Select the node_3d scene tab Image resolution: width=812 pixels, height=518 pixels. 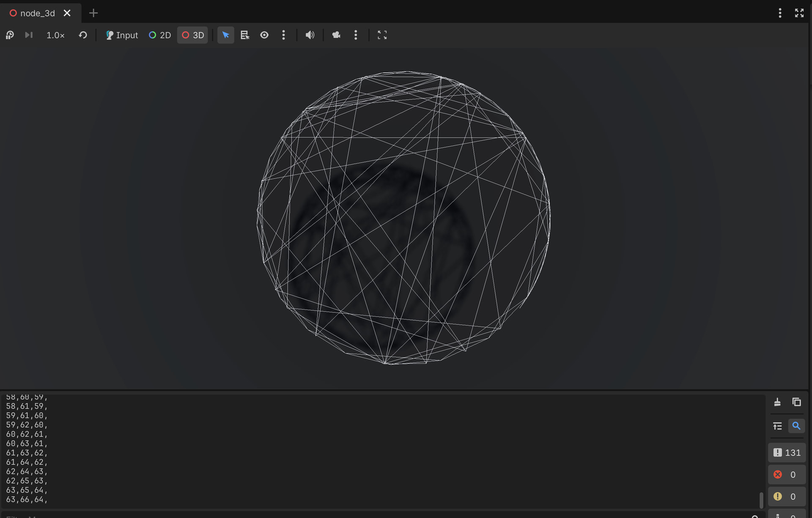click(x=37, y=13)
